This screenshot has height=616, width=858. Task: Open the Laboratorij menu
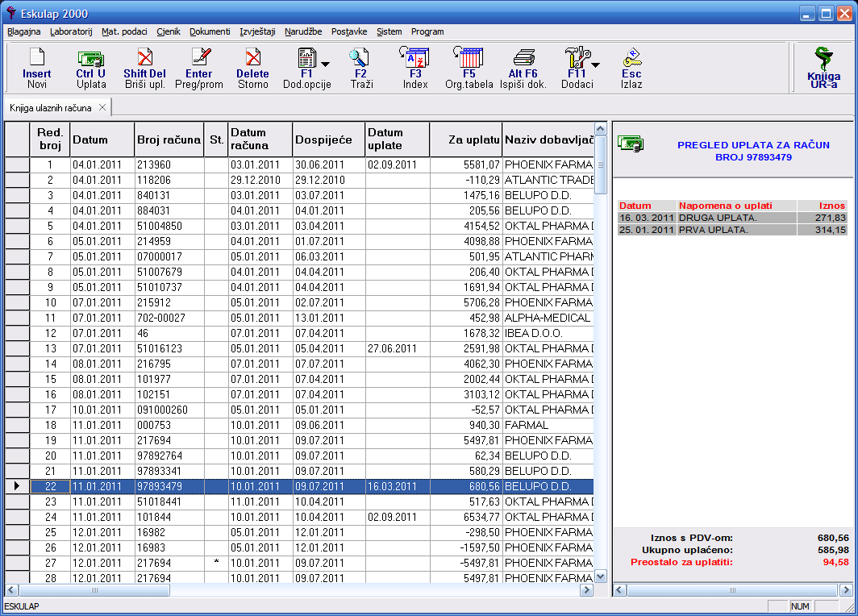click(71, 31)
